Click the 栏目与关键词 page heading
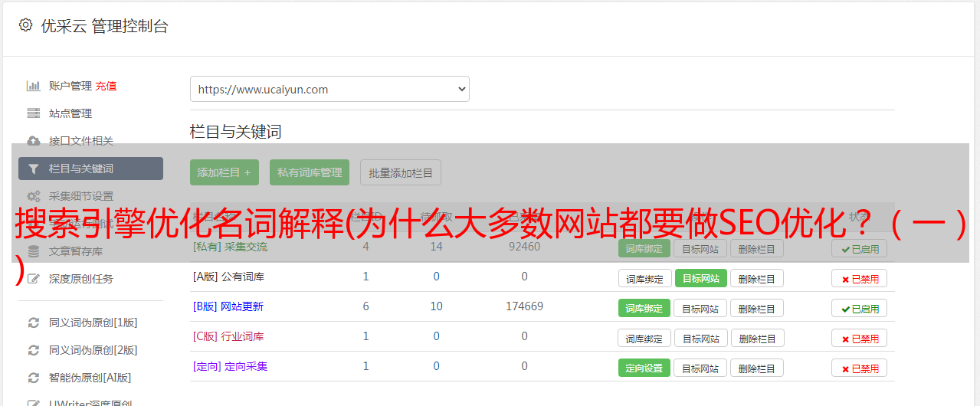This screenshot has width=980, height=406. coord(236,132)
